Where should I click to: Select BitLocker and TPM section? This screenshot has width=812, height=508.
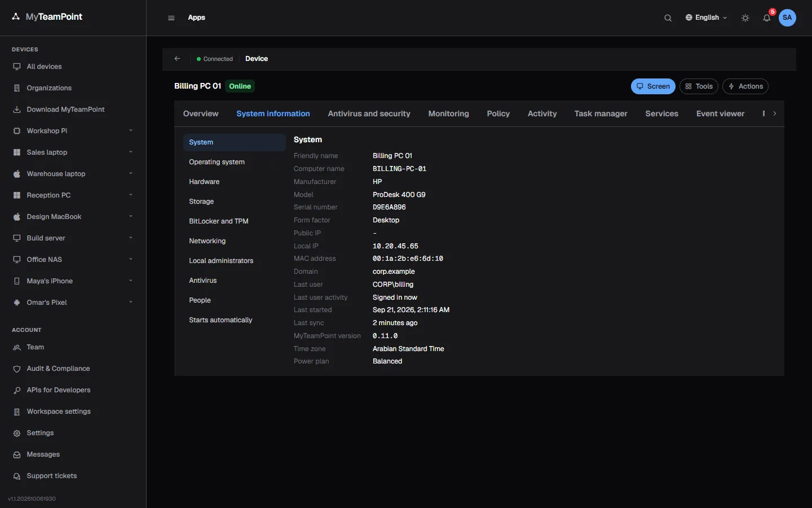(235, 221)
